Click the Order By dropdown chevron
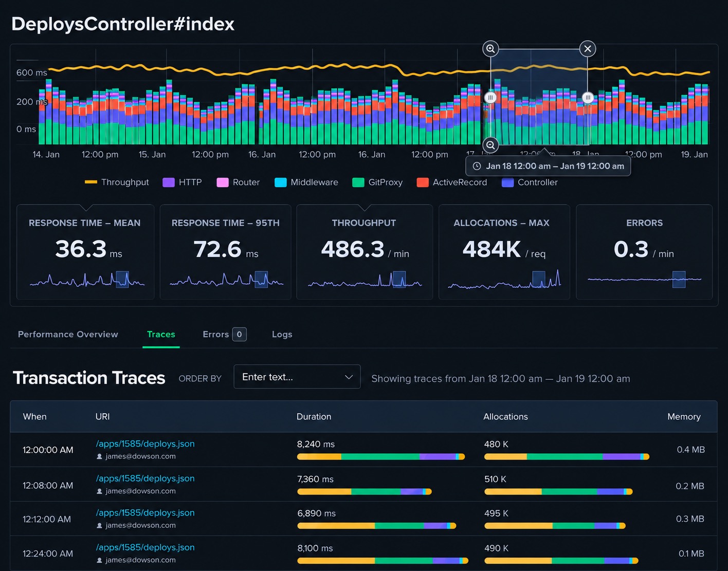Viewport: 728px width, 571px height. click(349, 377)
